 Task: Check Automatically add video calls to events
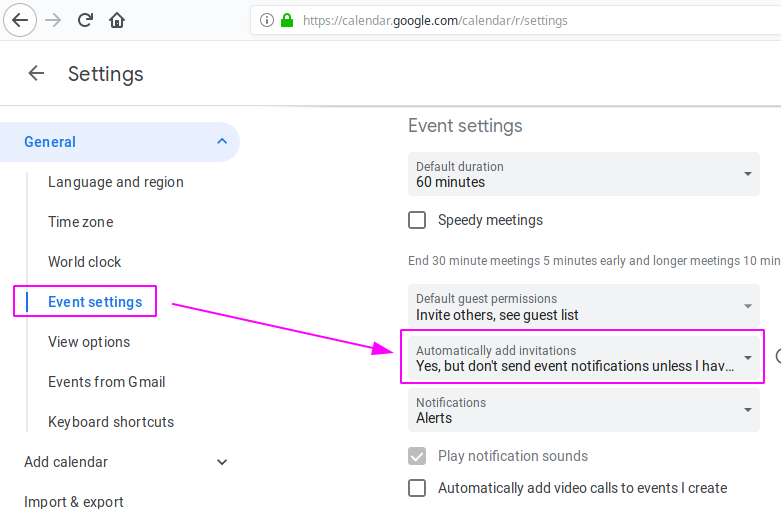pos(417,488)
